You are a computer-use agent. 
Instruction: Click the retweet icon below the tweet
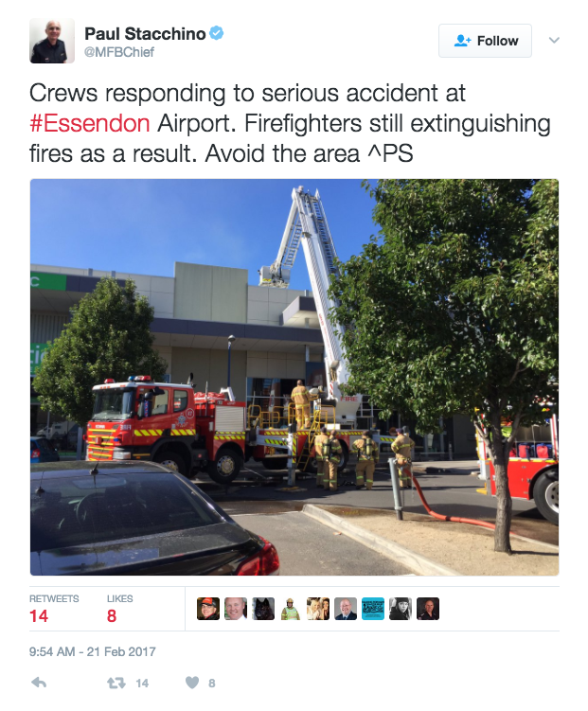[x=116, y=683]
